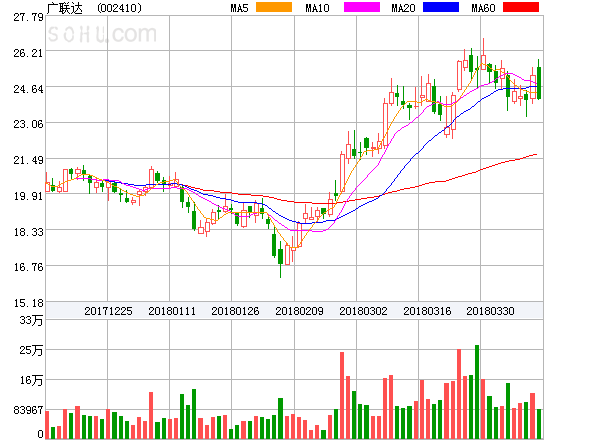Click the stock code (002410)
This screenshot has height=440, width=600.
tap(119, 8)
